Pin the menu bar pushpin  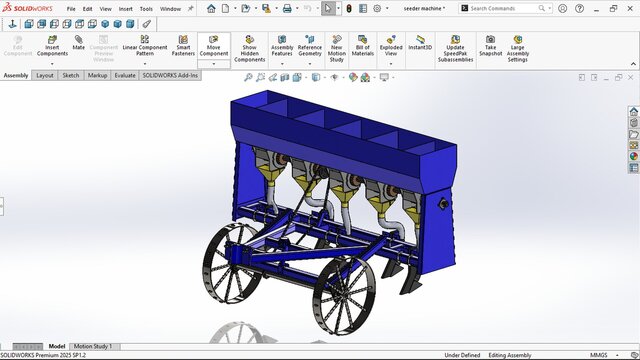[191, 8]
